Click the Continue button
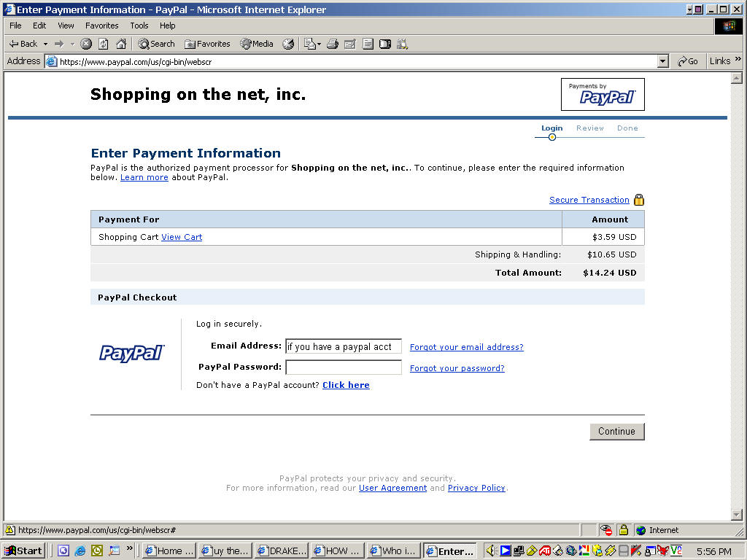The image size is (747, 560). pyautogui.click(x=616, y=432)
